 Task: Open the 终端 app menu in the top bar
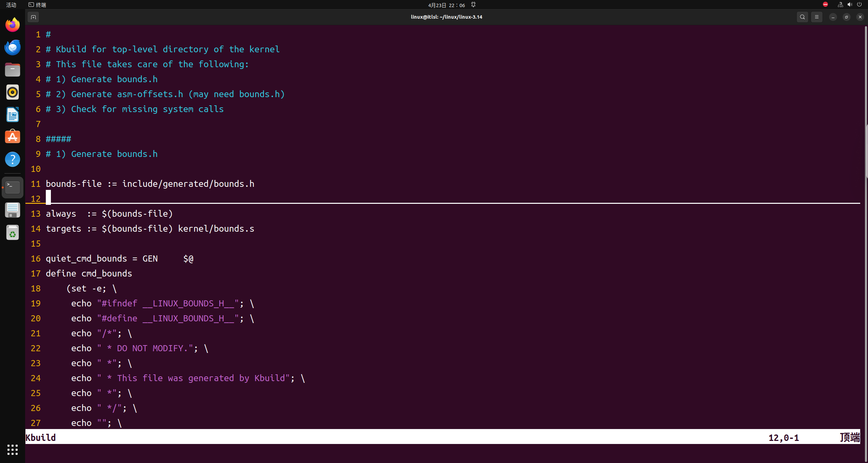coord(37,5)
